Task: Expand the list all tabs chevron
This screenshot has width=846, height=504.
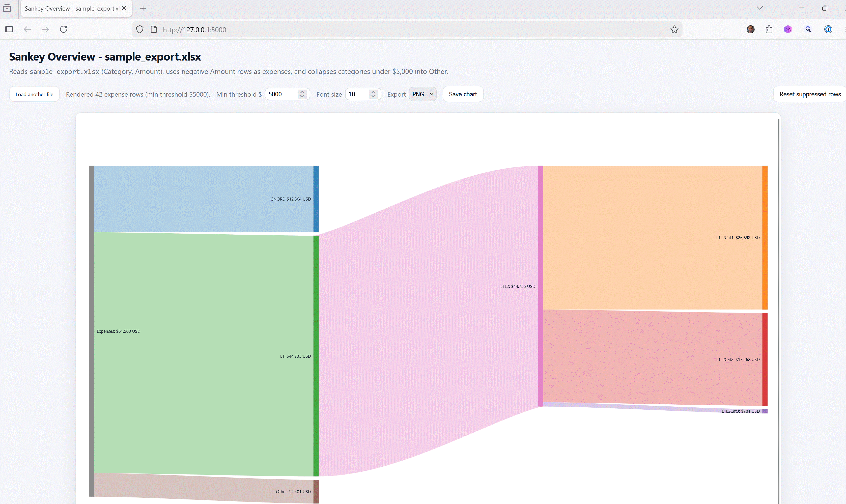Action: [x=760, y=8]
